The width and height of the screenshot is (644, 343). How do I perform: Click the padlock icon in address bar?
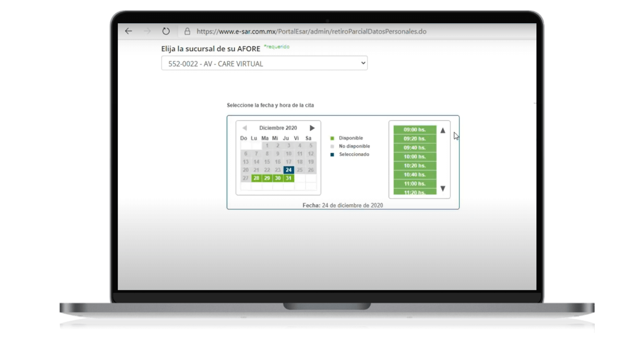tap(187, 32)
